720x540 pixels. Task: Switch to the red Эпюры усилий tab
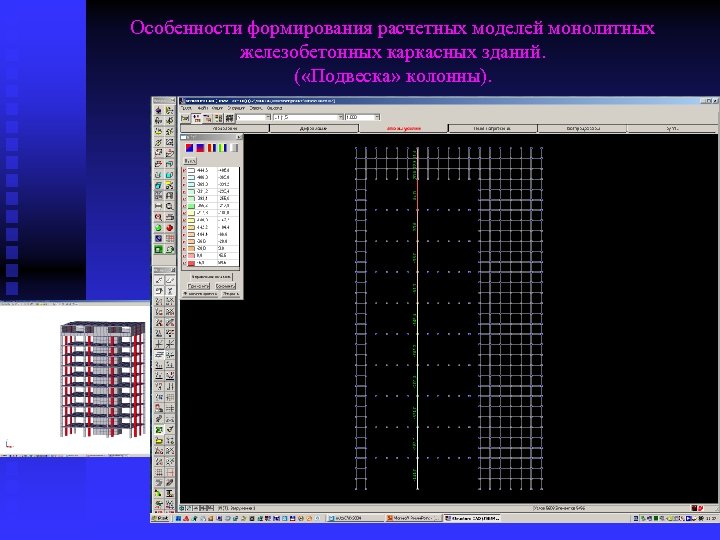click(403, 129)
